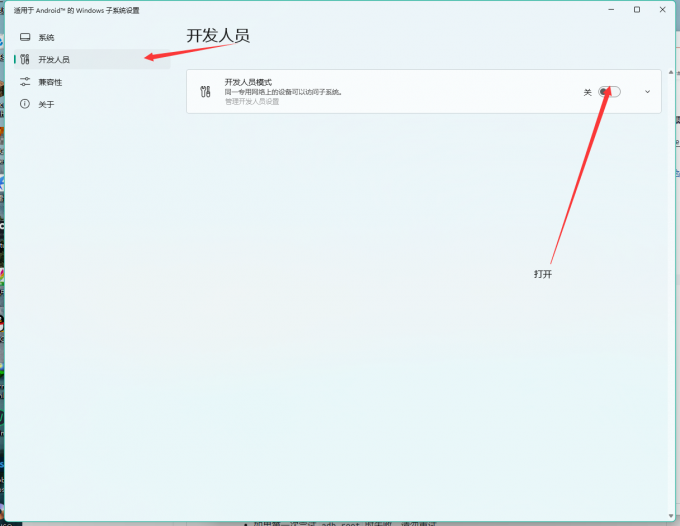Click the wrench icon on 开发人员模式 card
This screenshot has width=680, height=526.
pyautogui.click(x=206, y=91)
